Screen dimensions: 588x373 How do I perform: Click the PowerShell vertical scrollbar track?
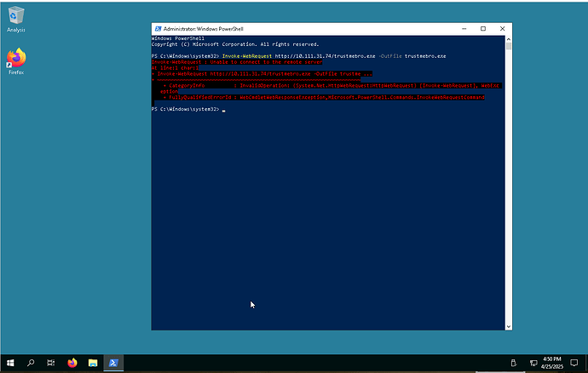pos(509,187)
